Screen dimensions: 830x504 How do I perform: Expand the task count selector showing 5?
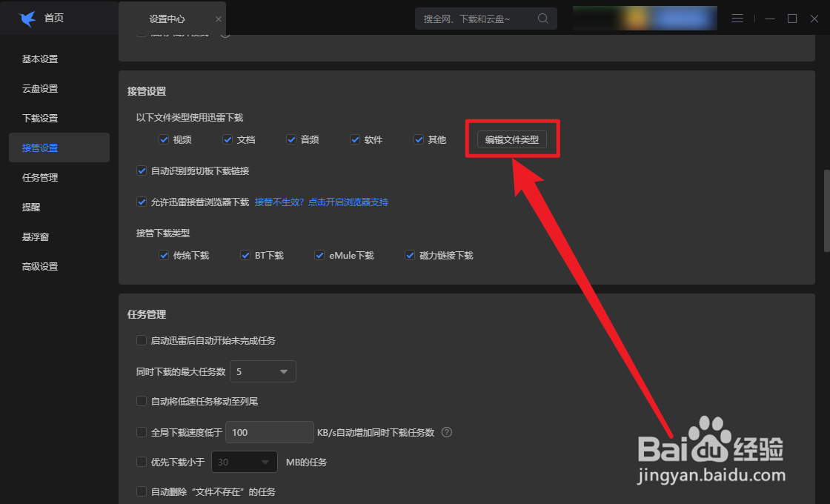click(262, 371)
